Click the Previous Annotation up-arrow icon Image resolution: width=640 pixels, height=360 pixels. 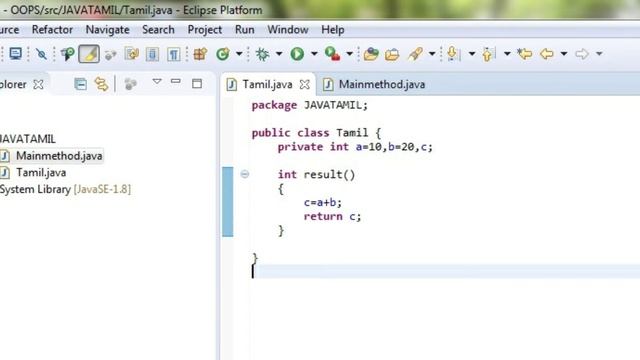(x=488, y=54)
